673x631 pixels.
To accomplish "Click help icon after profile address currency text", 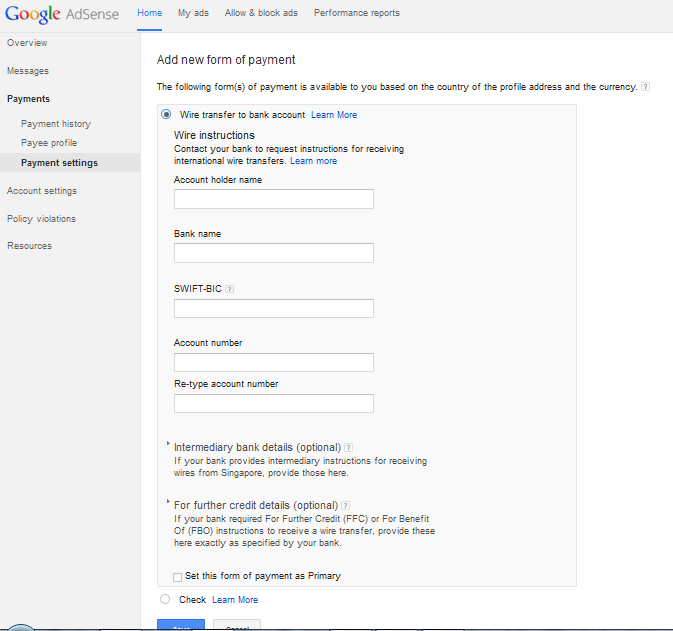I will pos(645,87).
